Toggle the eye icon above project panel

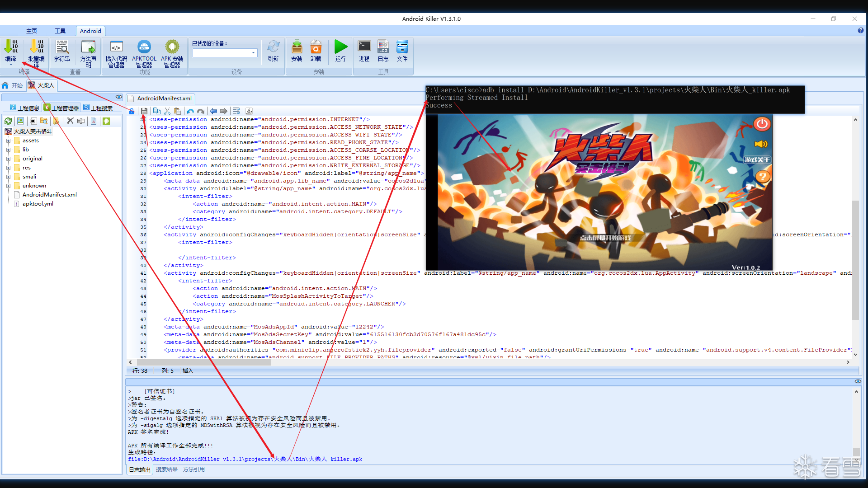[x=119, y=97]
